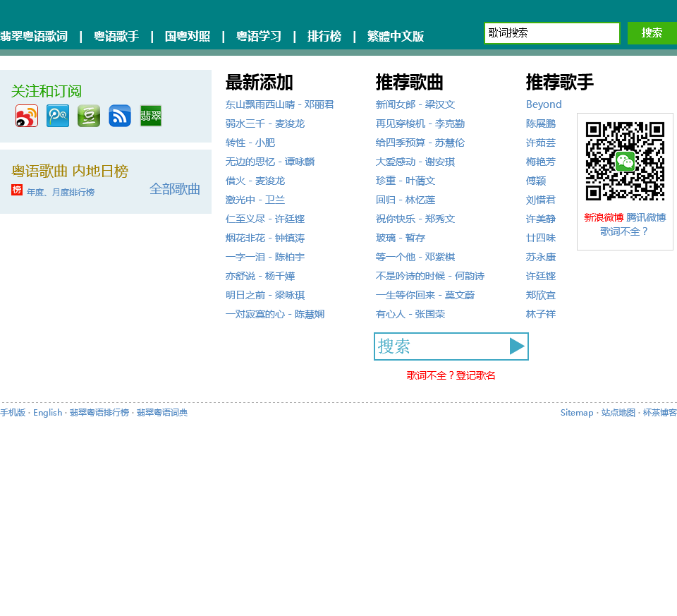Click the green 搜索 button
The height and width of the screenshot is (616, 677).
(652, 33)
